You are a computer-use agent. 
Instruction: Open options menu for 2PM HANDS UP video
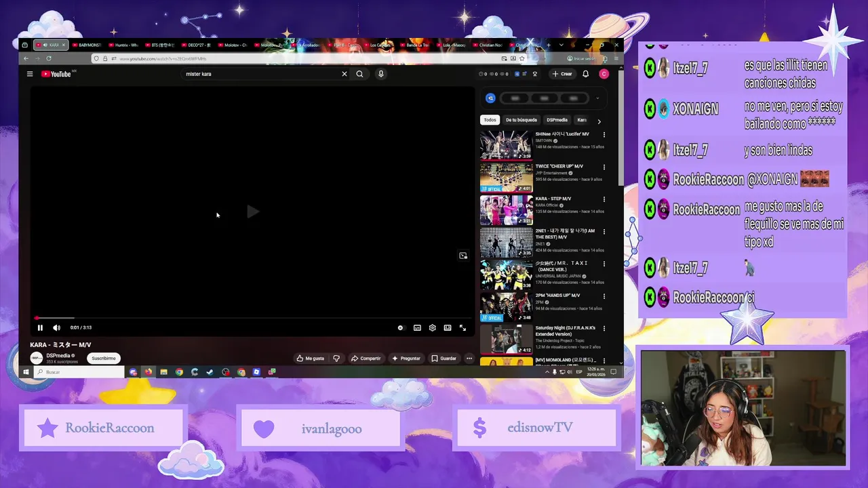pos(604,296)
